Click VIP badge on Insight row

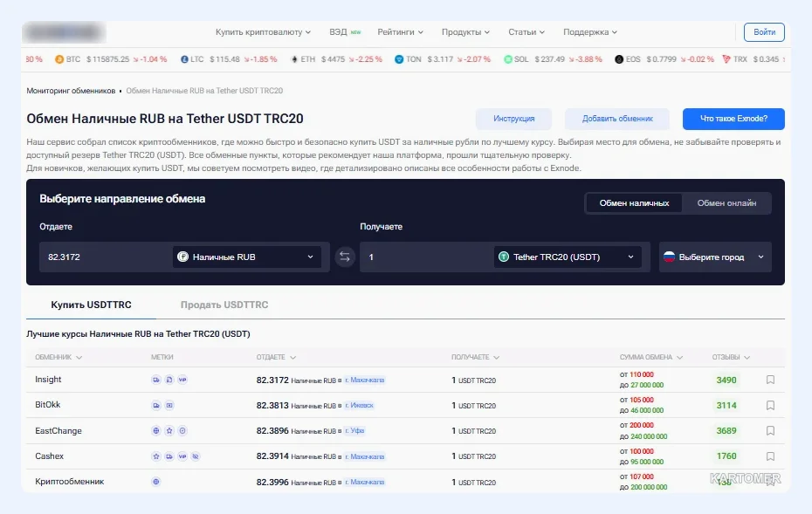click(182, 380)
